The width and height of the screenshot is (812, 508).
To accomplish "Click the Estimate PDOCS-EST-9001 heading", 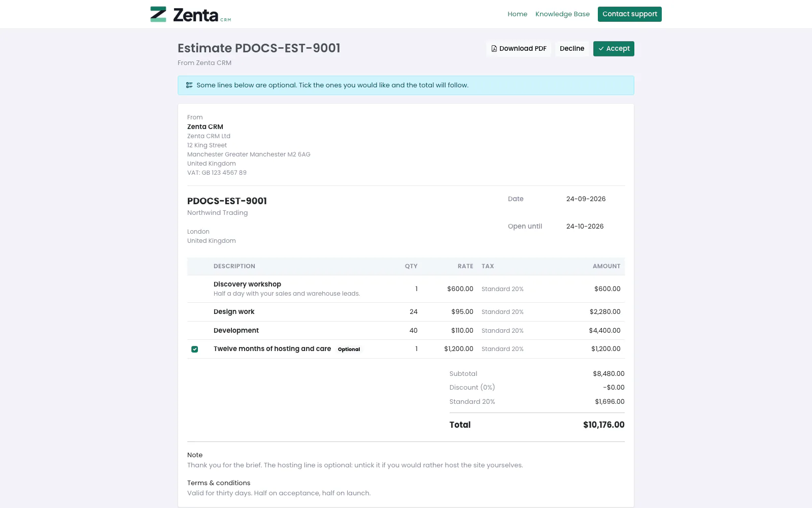I will click(x=259, y=48).
